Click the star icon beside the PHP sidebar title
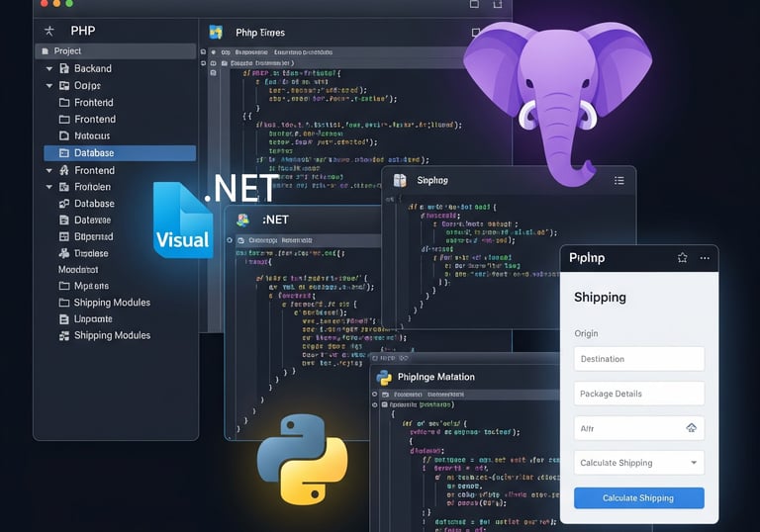The width and height of the screenshot is (760, 532). (49, 31)
